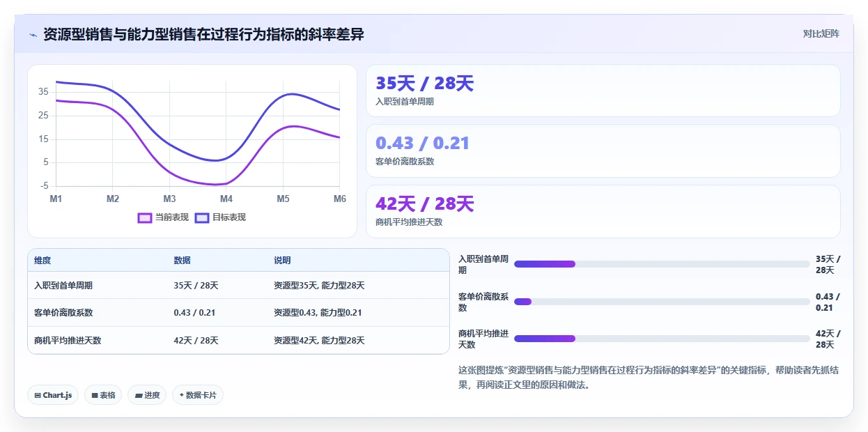Image resolution: width=868 pixels, height=432 pixels.
Task: Click the M4 axis label on chart
Action: coord(226,199)
